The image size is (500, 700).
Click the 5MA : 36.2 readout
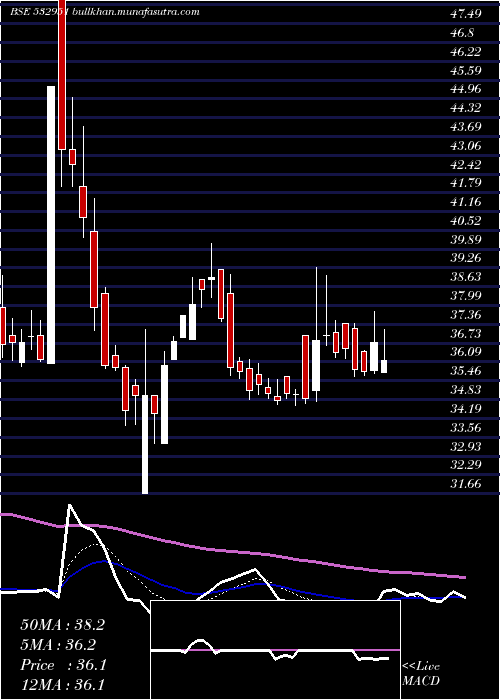(x=58, y=645)
